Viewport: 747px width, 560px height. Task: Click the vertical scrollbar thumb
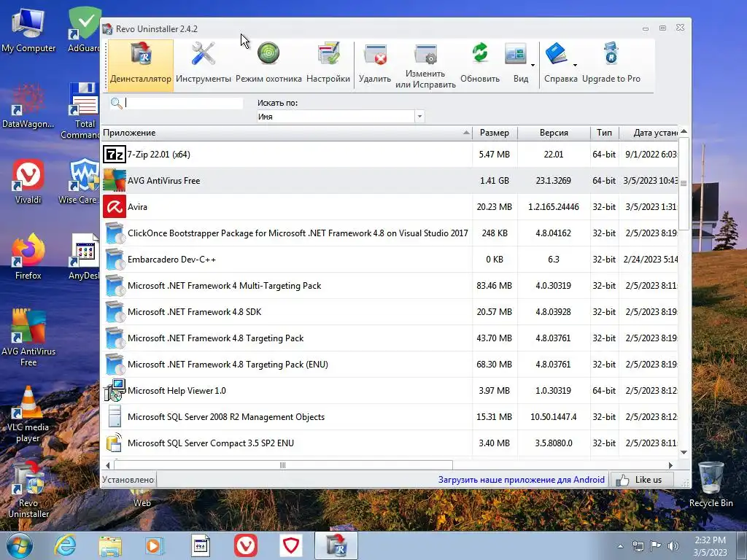click(684, 183)
